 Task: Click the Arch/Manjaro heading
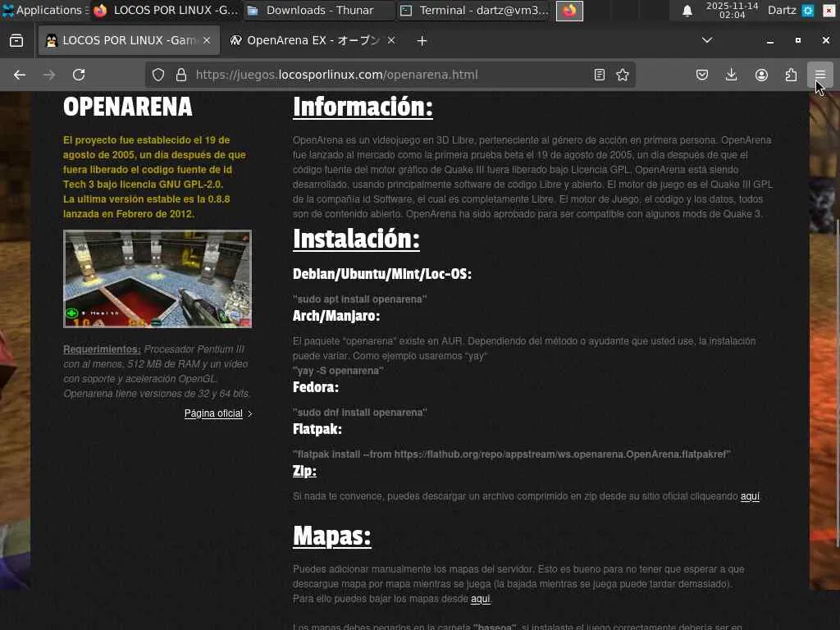[336, 316]
